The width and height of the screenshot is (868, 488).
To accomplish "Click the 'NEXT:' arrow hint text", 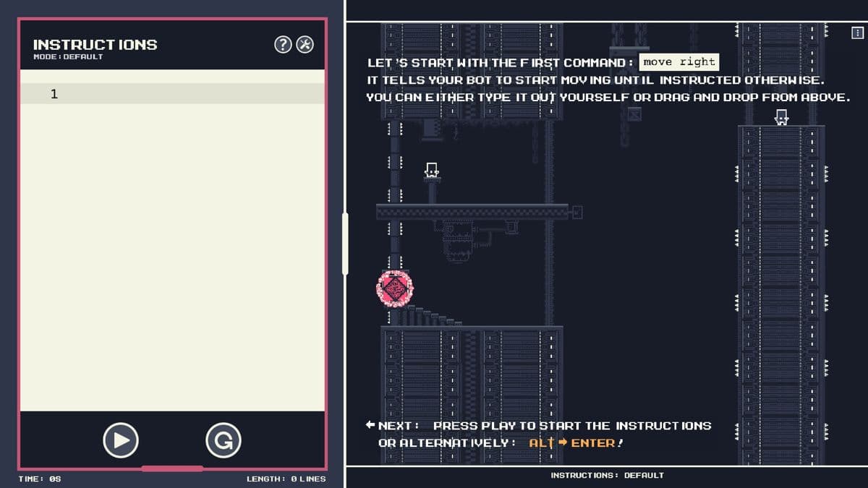I will pyautogui.click(x=391, y=426).
